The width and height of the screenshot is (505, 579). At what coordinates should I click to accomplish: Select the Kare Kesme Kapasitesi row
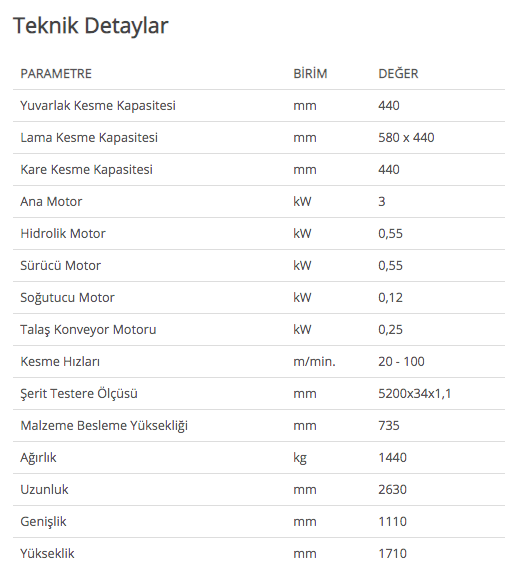click(259, 169)
